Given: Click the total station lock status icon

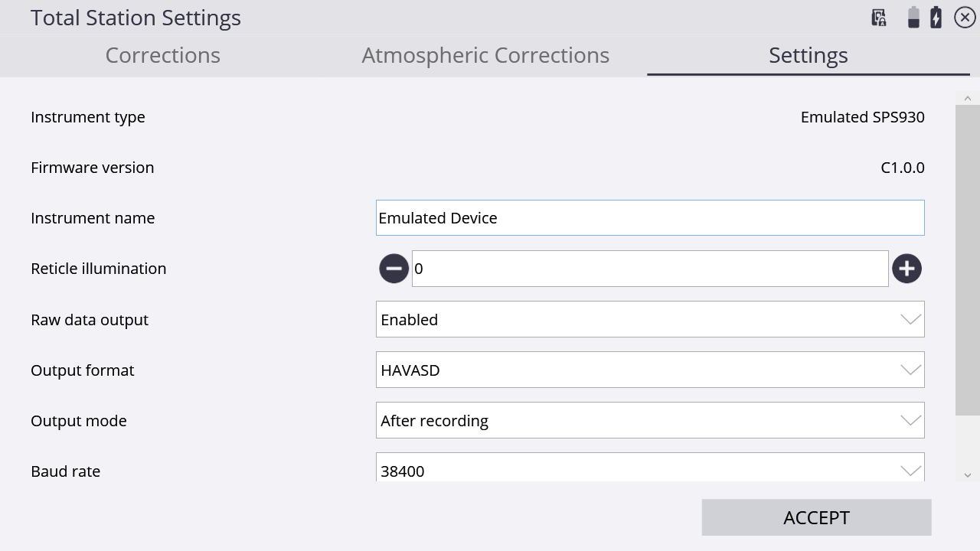Looking at the screenshot, I should 879,18.
